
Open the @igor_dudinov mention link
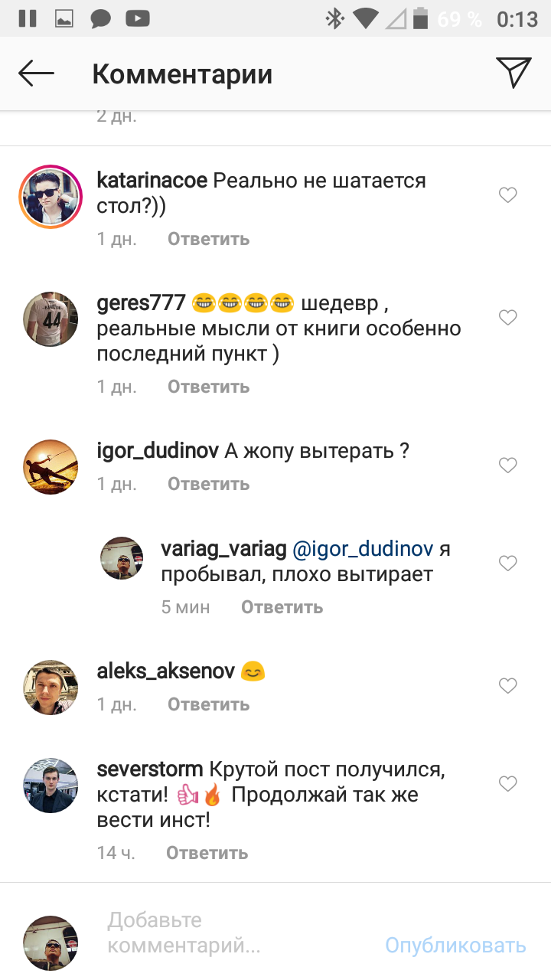tap(363, 550)
